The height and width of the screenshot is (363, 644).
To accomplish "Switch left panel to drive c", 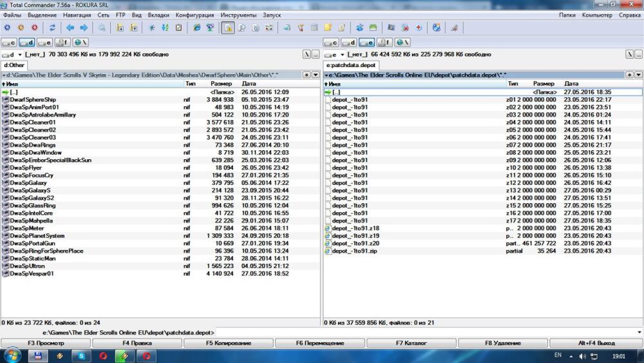I will (9, 43).
